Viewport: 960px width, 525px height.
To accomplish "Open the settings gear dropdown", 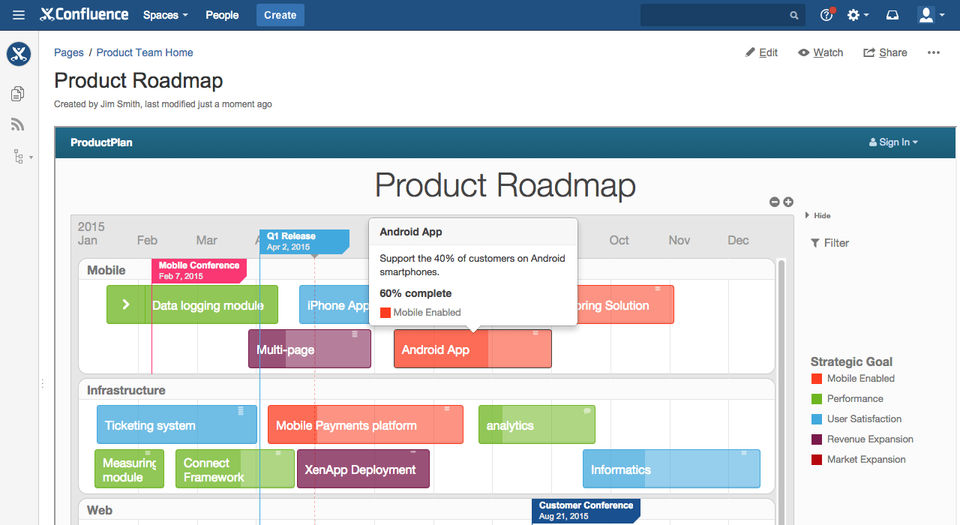I will (x=857, y=15).
